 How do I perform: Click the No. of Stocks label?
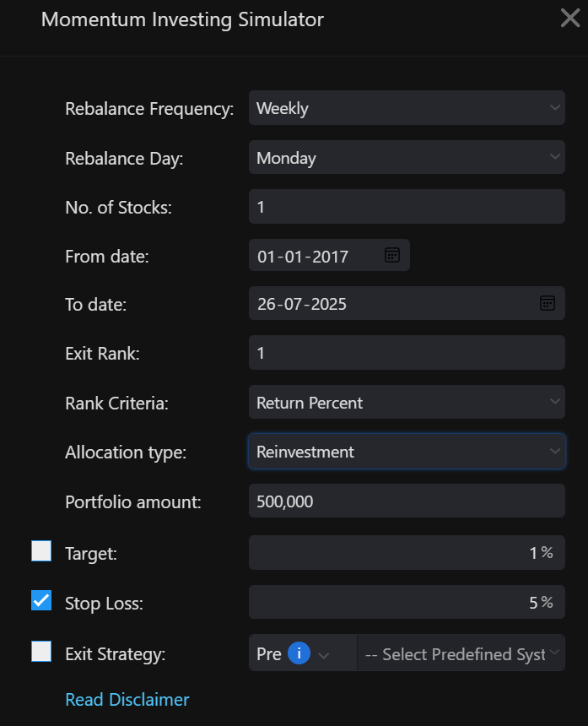tap(118, 208)
